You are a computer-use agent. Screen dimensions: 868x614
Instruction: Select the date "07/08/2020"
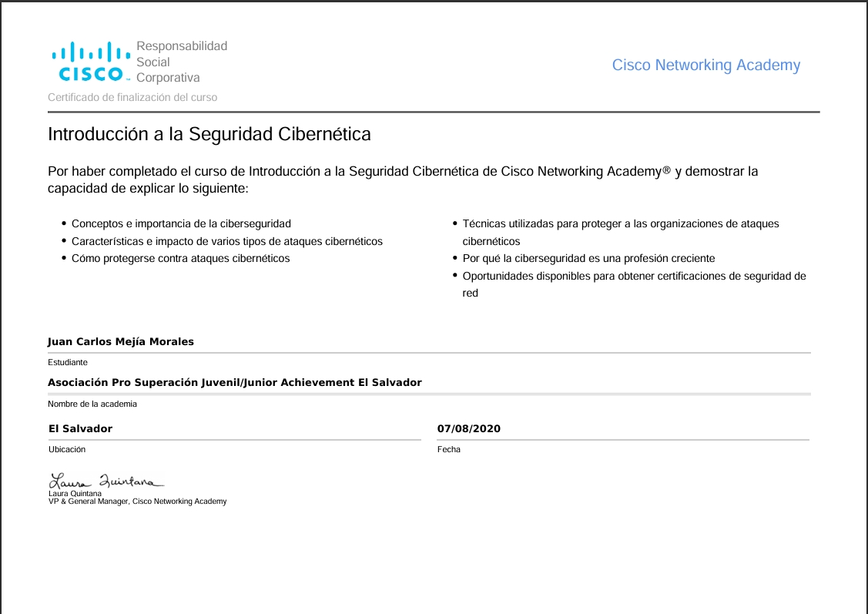469,428
